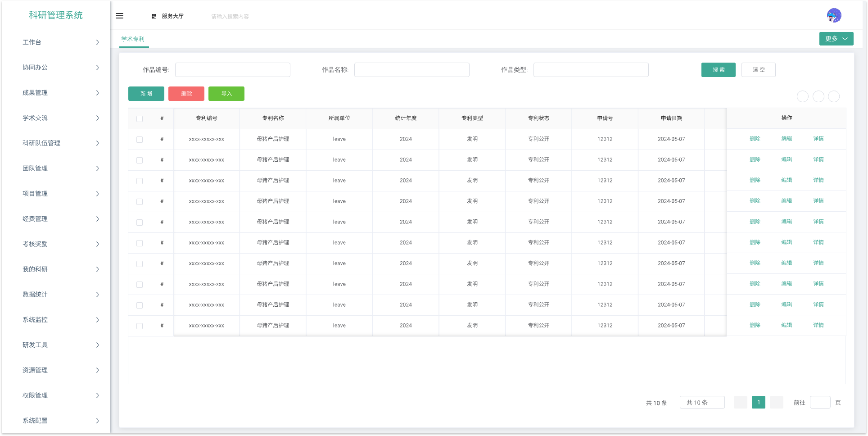Collapse sidebar with the hamburger menu icon
This screenshot has height=436, width=868.
[x=119, y=16]
